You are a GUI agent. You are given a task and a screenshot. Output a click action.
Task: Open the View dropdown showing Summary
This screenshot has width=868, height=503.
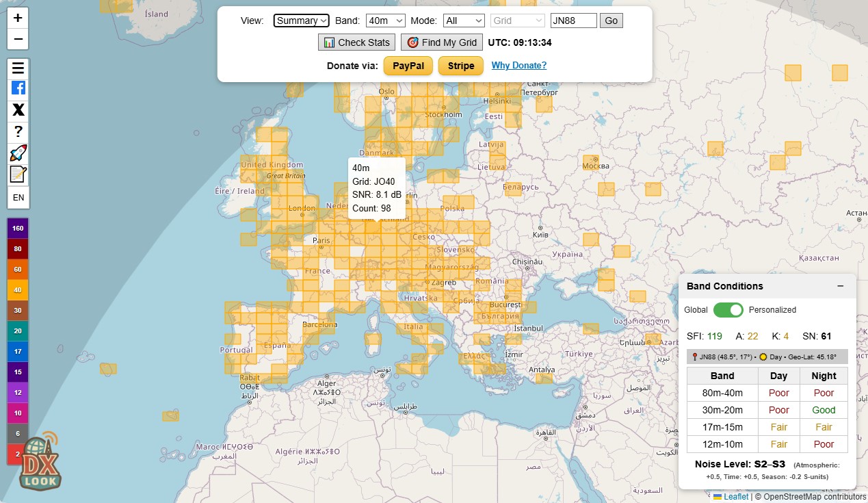[301, 21]
